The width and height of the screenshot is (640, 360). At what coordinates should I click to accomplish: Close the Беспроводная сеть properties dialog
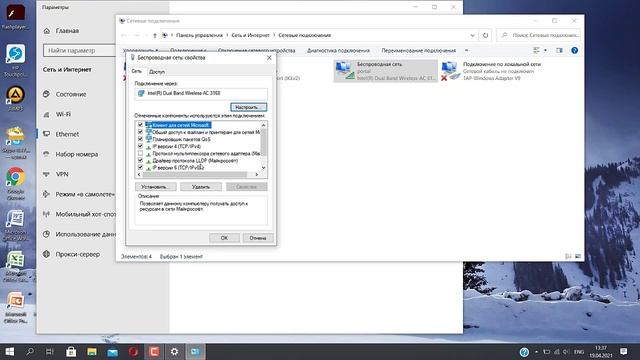pos(269,58)
